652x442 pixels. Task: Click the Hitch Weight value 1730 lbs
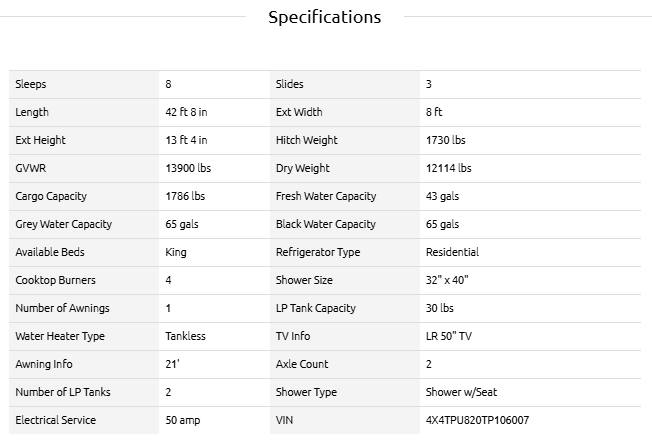pos(446,140)
